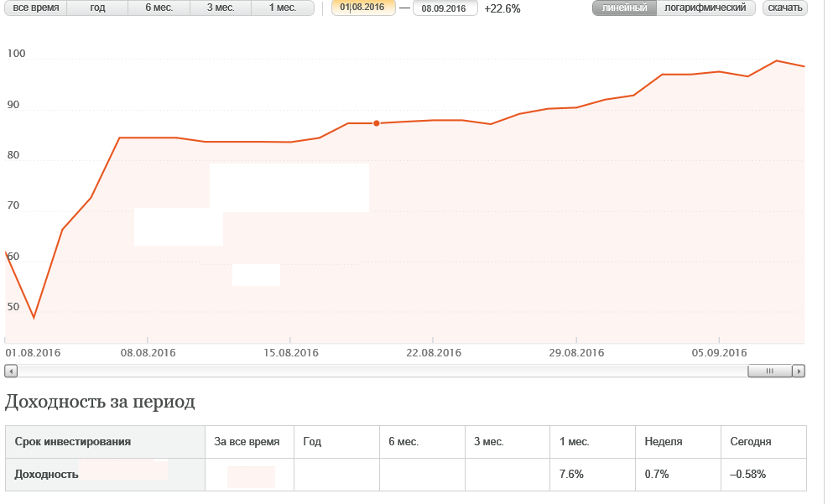
Task: Enable the "линейный" chart scale
Action: coord(624,8)
